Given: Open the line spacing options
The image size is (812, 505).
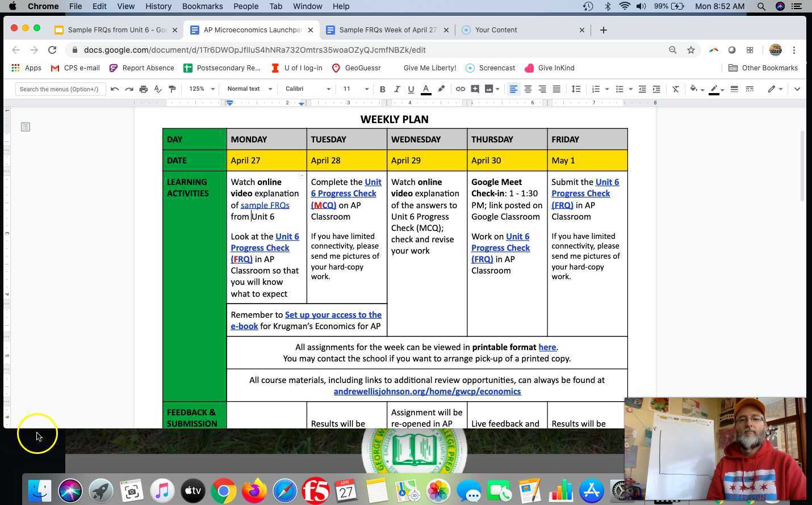Looking at the screenshot, I should (x=576, y=89).
